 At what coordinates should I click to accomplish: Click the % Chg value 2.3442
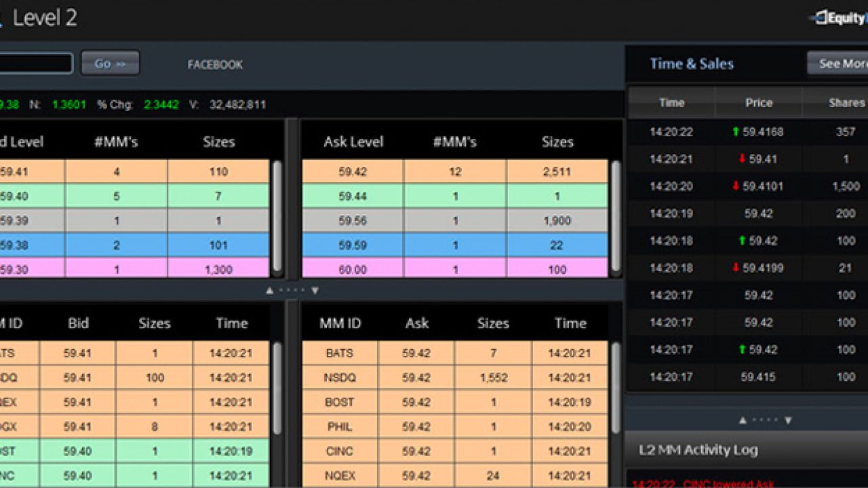(161, 104)
